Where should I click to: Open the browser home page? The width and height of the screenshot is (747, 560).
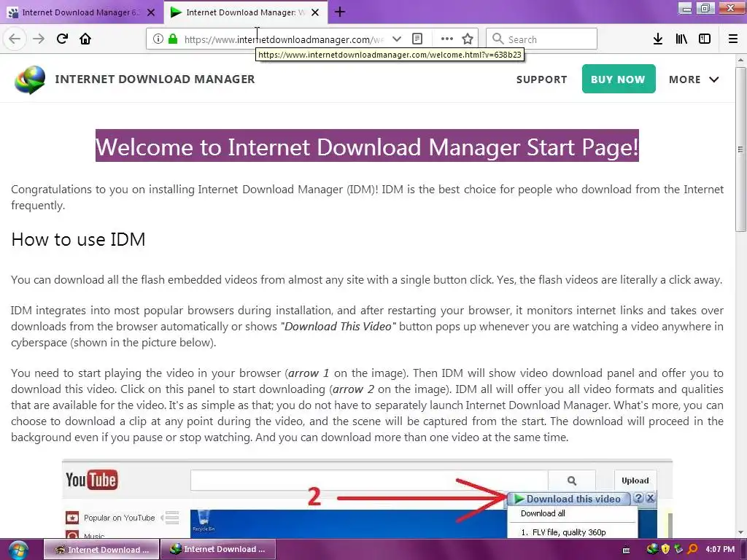(85, 39)
